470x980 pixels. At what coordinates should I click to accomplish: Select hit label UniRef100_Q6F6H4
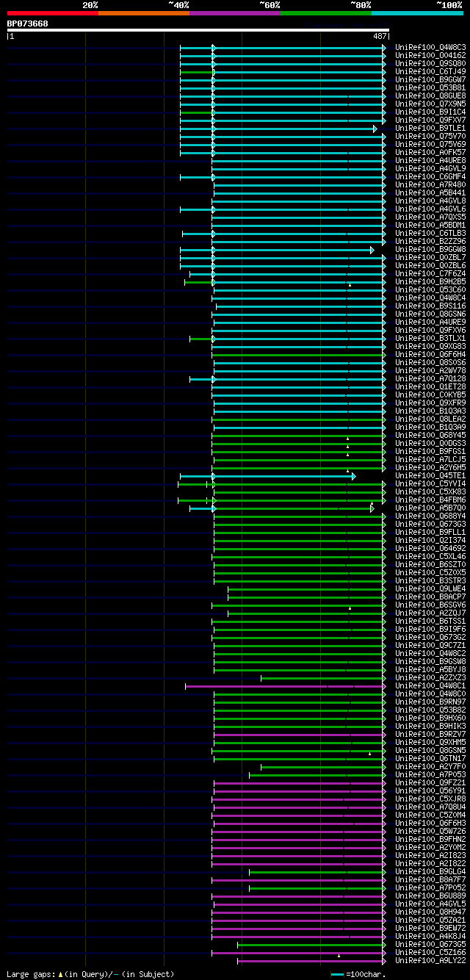click(x=430, y=354)
